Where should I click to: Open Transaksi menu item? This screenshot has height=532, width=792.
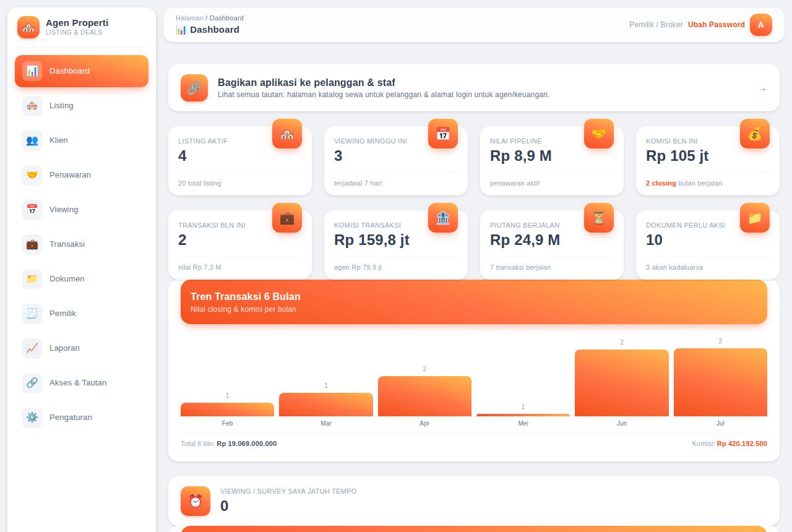click(82, 244)
